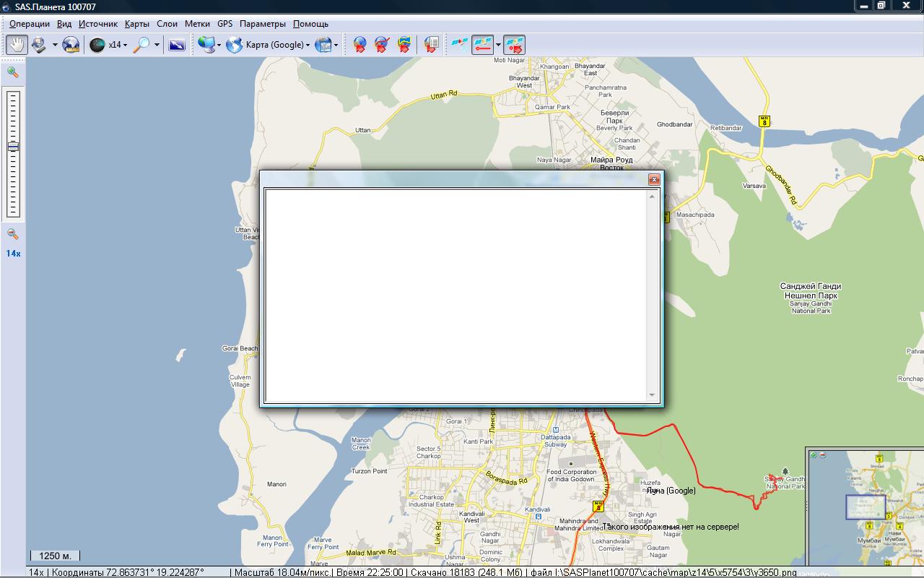This screenshot has height=578, width=924.
Task: Toggle the rightmost GPS map-follow button
Action: coord(514,45)
